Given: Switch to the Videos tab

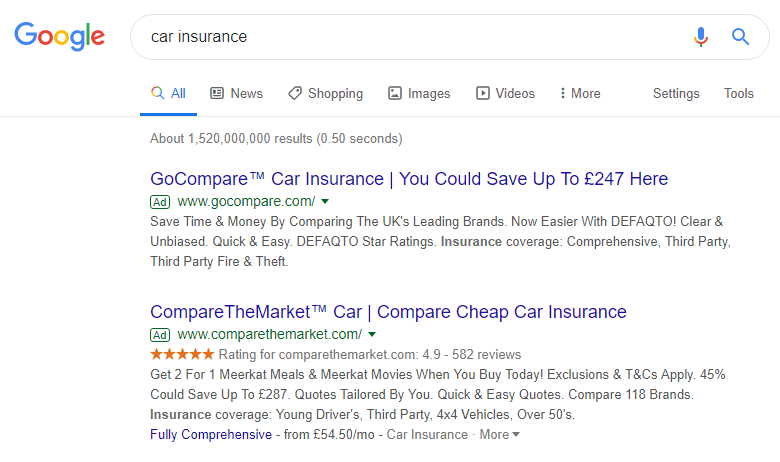Looking at the screenshot, I should click(x=505, y=93).
